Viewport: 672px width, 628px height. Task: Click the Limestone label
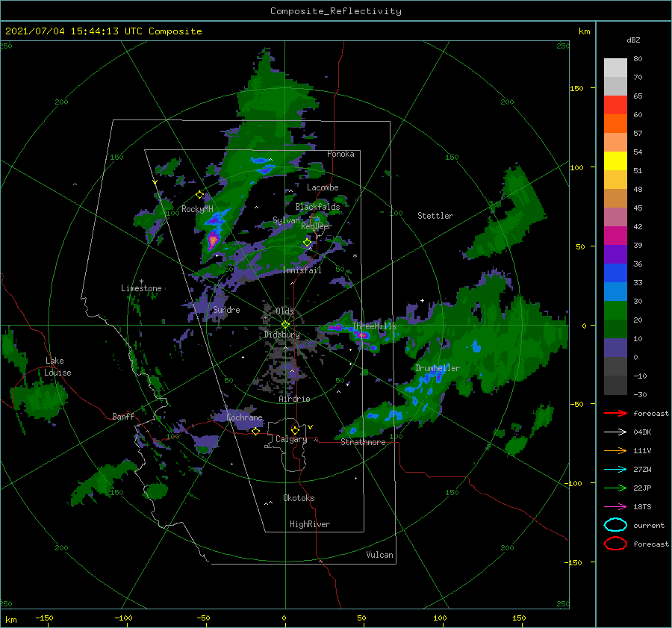(x=141, y=288)
